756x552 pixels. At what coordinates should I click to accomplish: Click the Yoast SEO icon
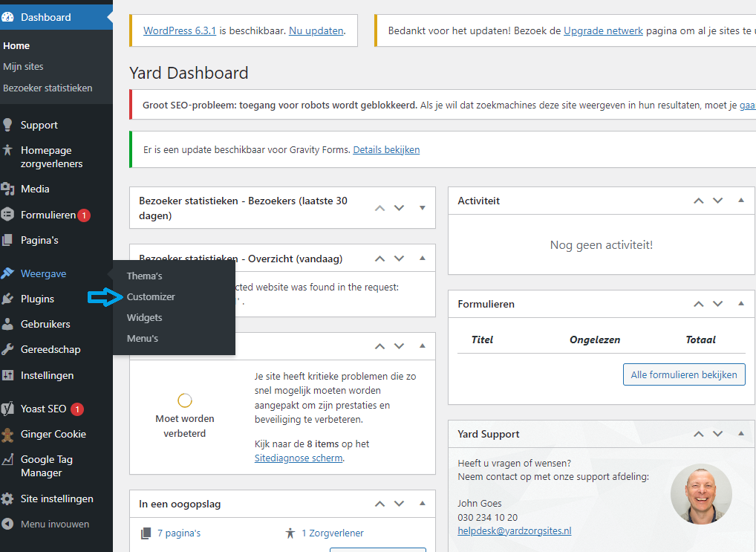7,409
